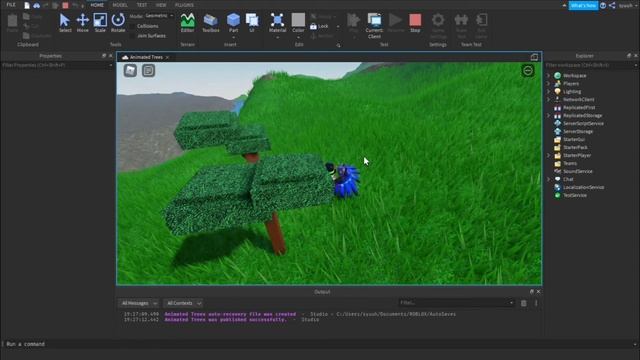Click the red stop icon in quick access bar
Screen dimensions: 640x360
[65, 5]
